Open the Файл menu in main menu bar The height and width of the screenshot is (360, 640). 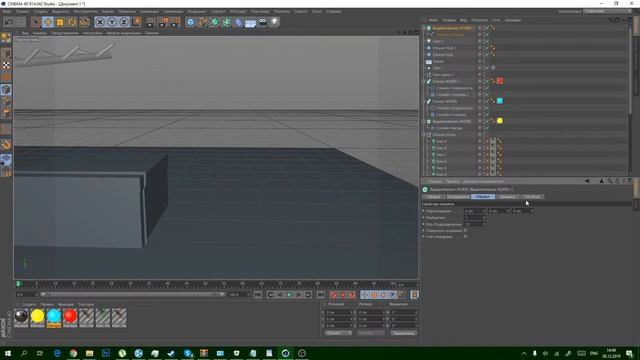click(7, 11)
